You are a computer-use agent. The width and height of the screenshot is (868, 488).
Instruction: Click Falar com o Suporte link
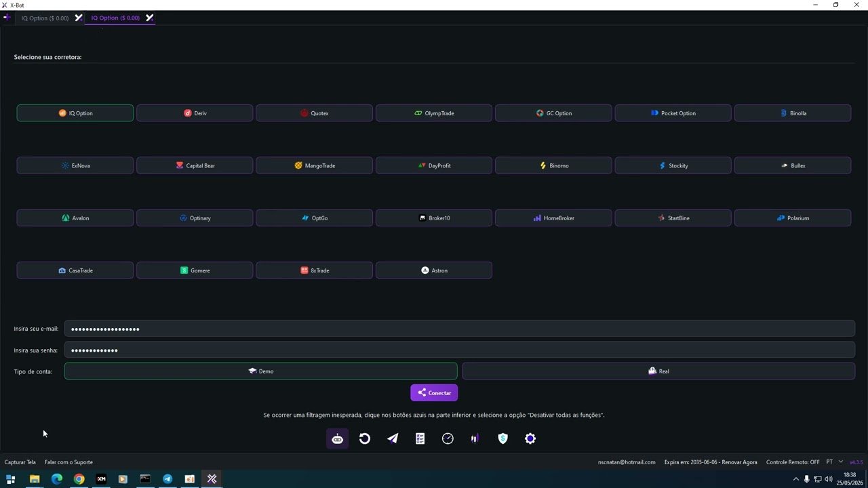68,462
